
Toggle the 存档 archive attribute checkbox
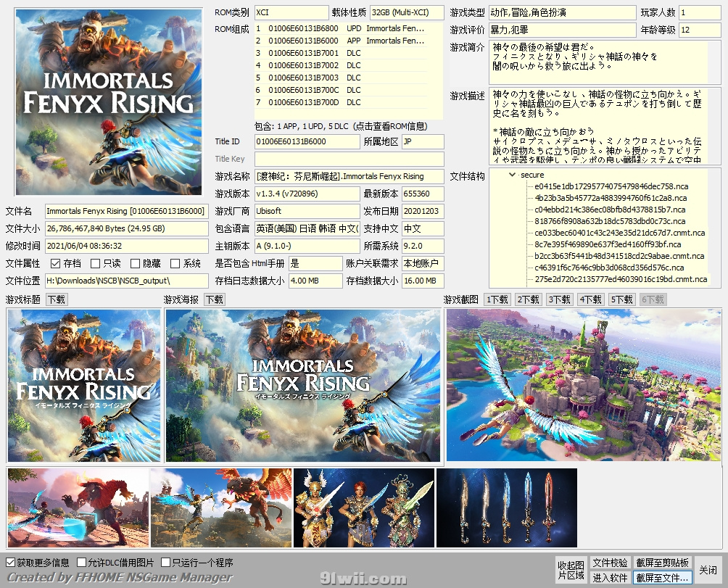pyautogui.click(x=56, y=264)
